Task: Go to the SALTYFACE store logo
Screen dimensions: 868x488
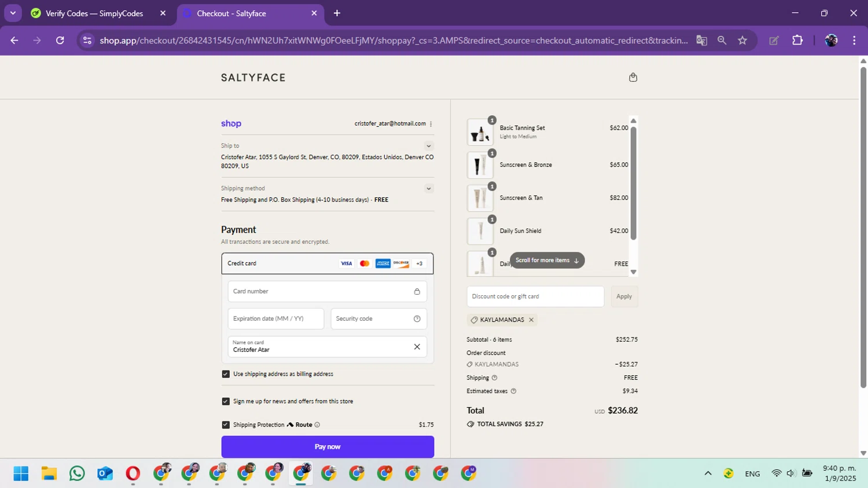Action: (x=253, y=78)
